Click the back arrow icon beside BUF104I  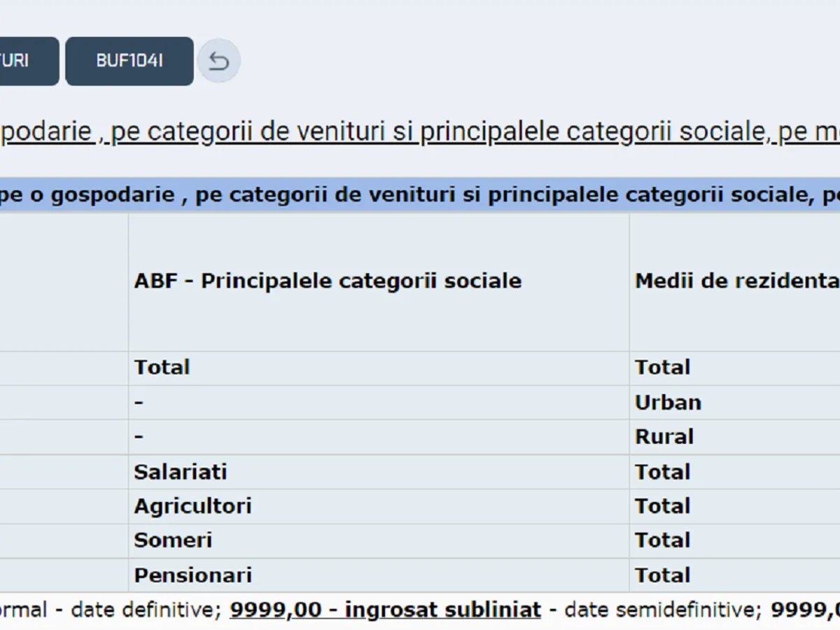coord(218,62)
